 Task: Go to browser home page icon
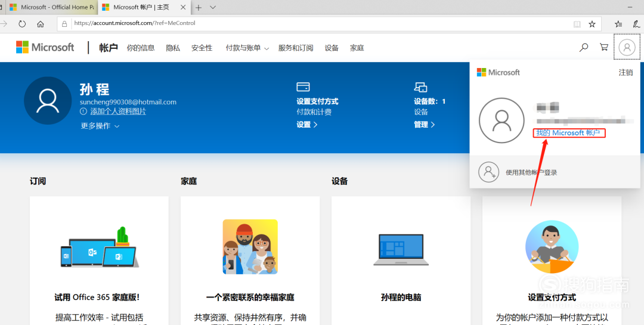(41, 24)
